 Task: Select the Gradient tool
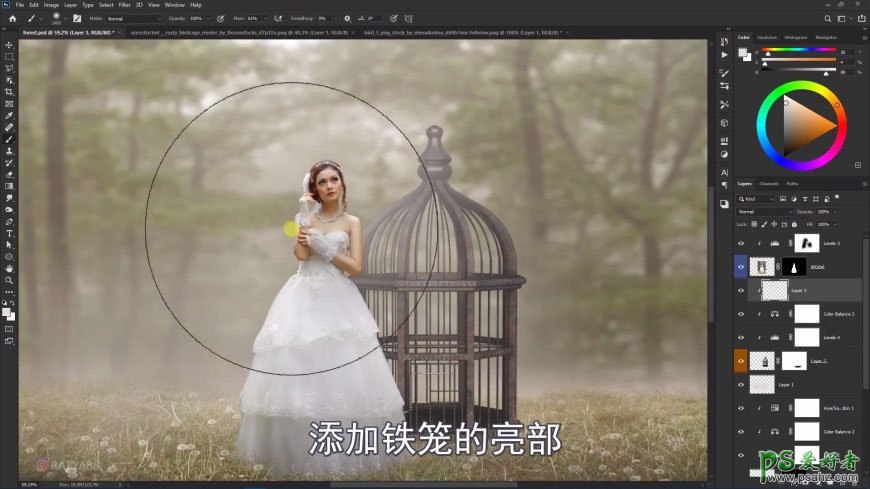tap(9, 186)
